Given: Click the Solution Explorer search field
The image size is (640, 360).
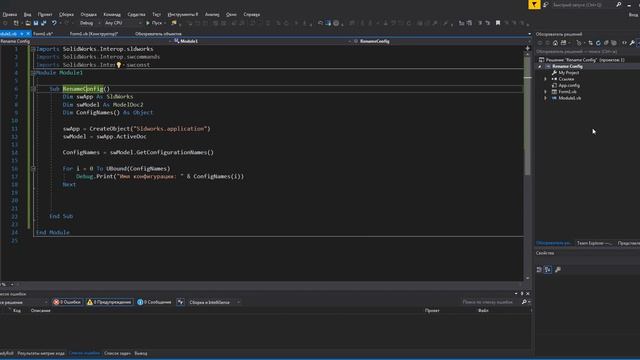Looking at the screenshot, I should click(587, 52).
